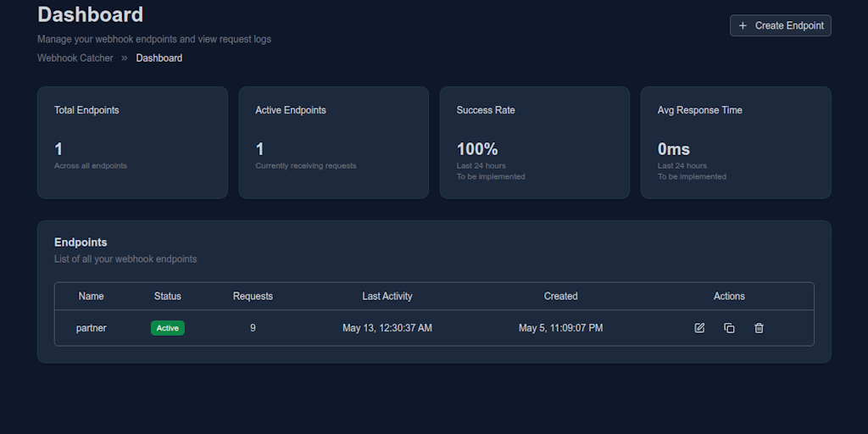Click the edit icon for partner endpoint
This screenshot has height=434, width=868.
(x=699, y=328)
